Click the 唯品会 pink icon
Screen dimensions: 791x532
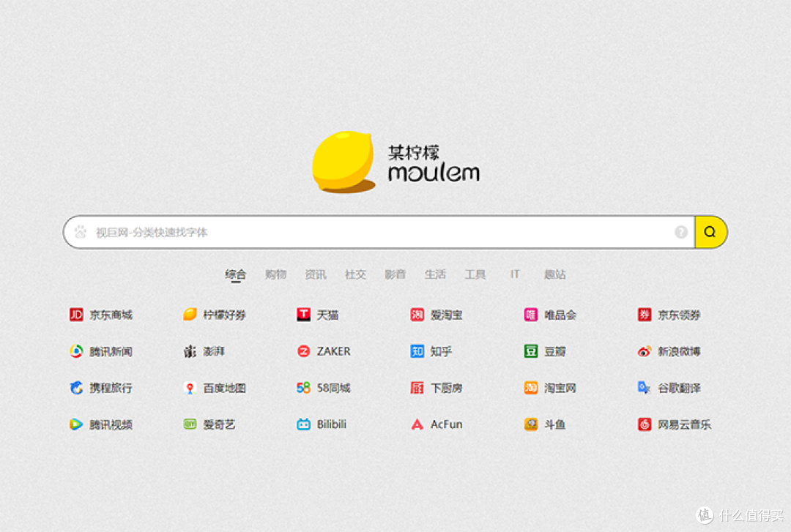pos(531,315)
